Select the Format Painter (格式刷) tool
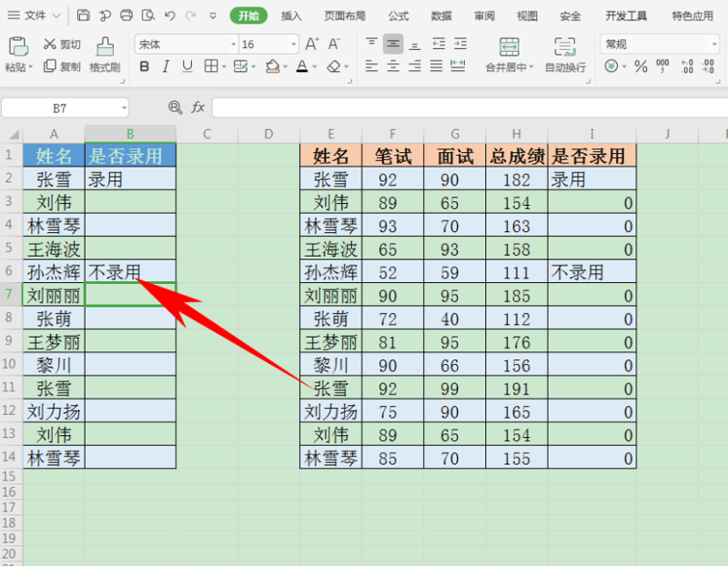Screen dimensions: 728x567 [105, 55]
